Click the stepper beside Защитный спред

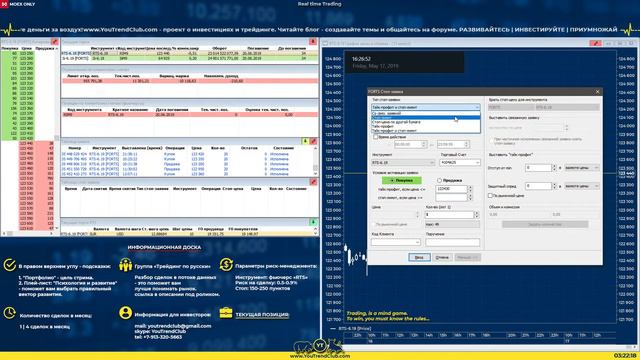554,186
